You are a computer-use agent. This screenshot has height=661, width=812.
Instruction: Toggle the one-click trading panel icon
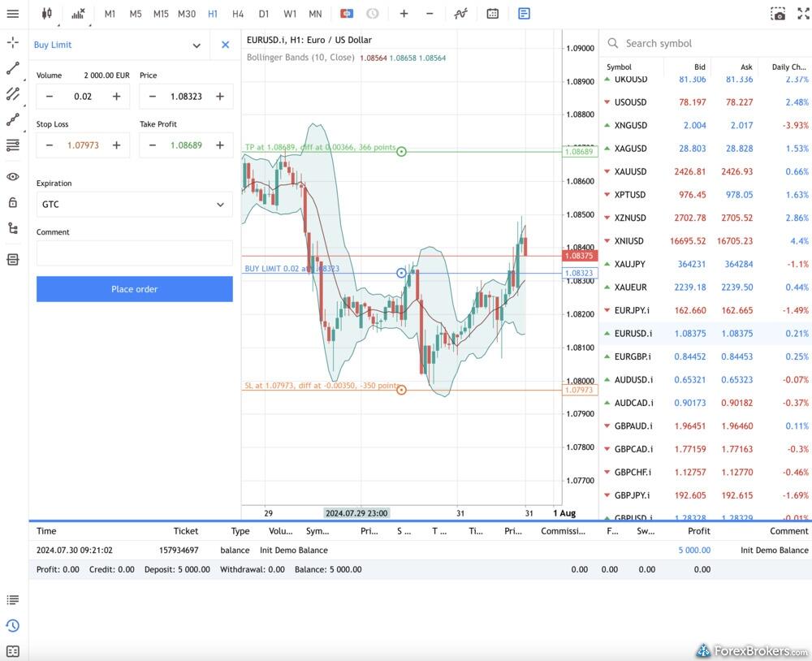347,14
